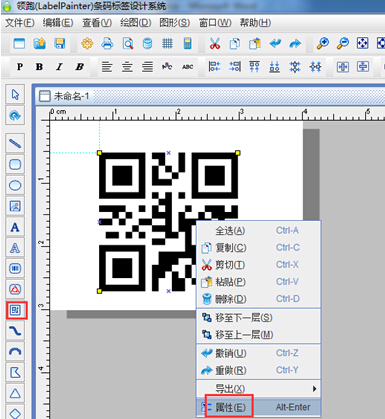Select the ellipse tool
Viewport: 385px width, 419px height.
coord(15,185)
